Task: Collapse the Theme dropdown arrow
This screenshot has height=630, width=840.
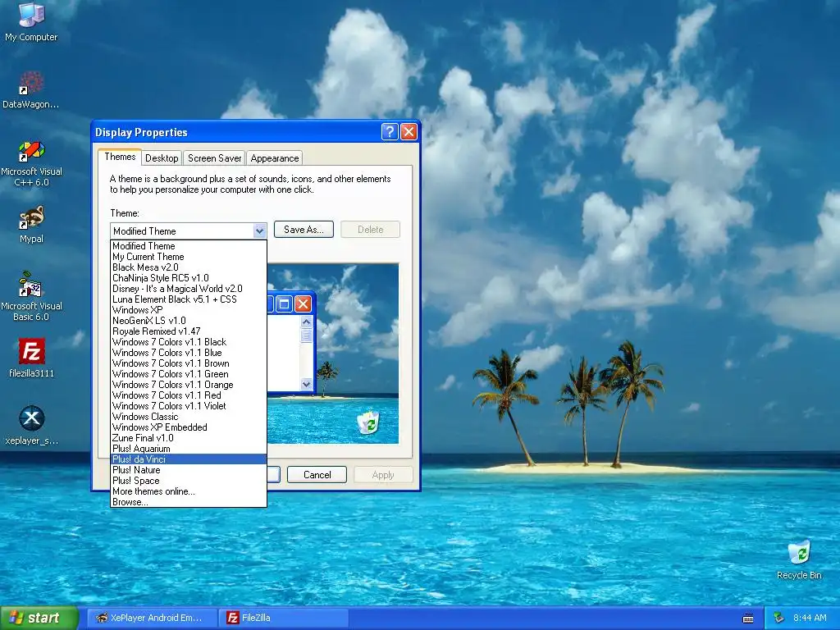Action: 259,231
